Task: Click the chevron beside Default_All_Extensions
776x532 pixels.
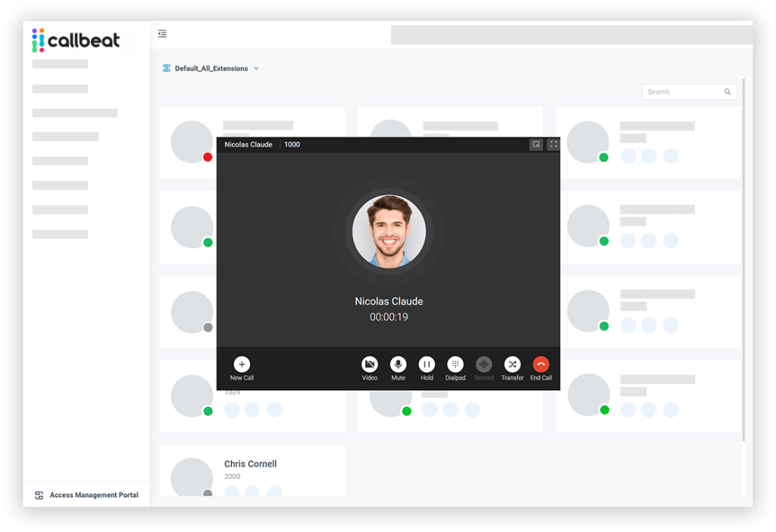Action: [256, 68]
